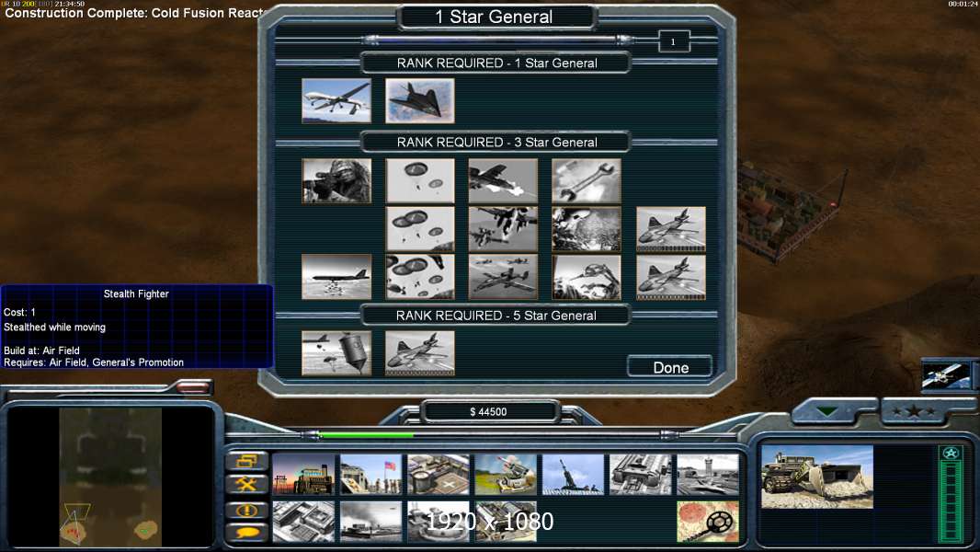
Task: Select the wrench Emergency Repair icon
Action: click(587, 180)
